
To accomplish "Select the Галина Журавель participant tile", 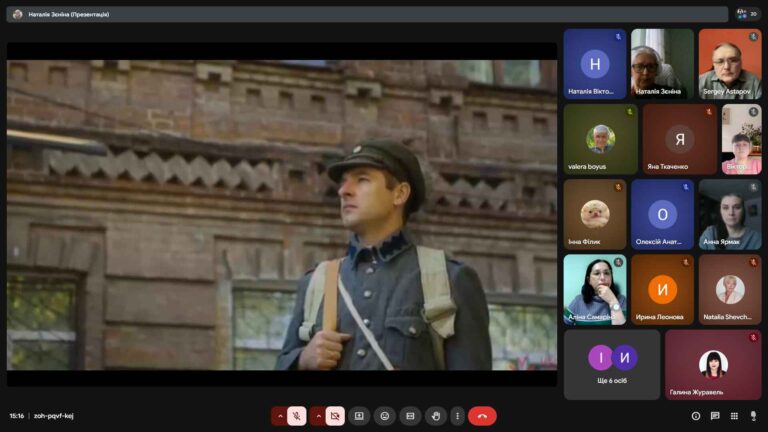I will [713, 365].
